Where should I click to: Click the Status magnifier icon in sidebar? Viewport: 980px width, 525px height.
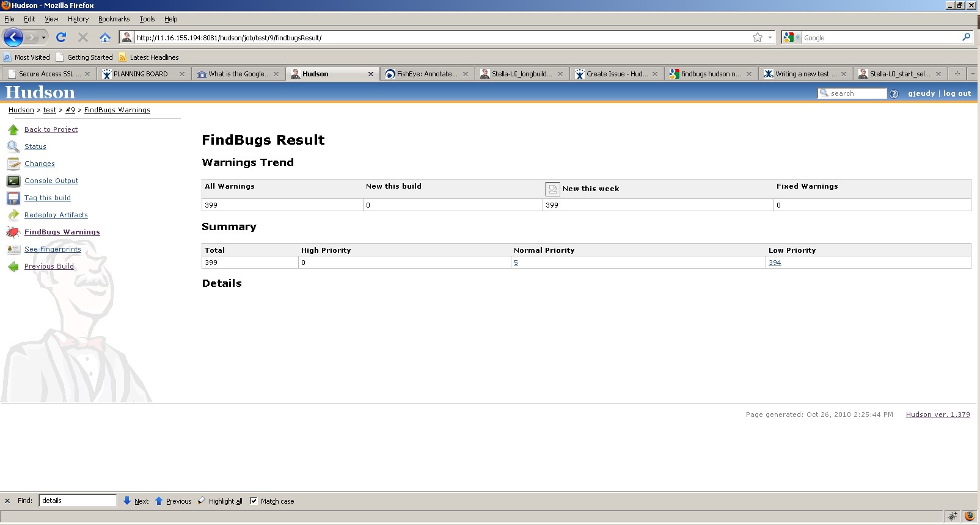13,147
